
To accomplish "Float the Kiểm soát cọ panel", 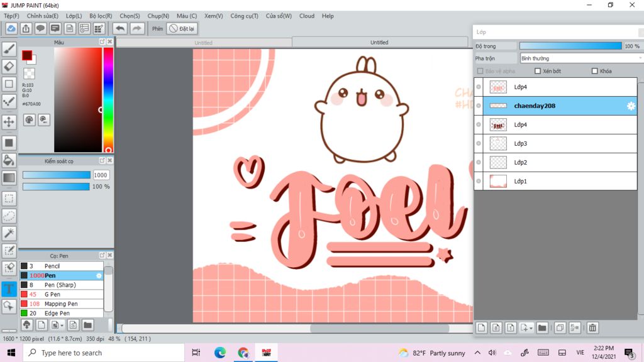I will (x=103, y=160).
